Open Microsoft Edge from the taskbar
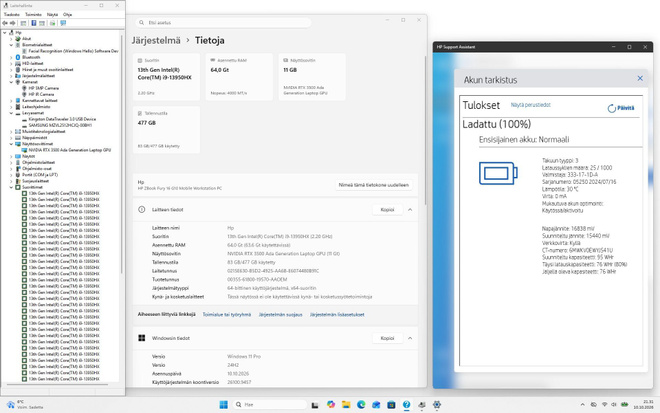The width and height of the screenshot is (660, 413). tap(361, 405)
